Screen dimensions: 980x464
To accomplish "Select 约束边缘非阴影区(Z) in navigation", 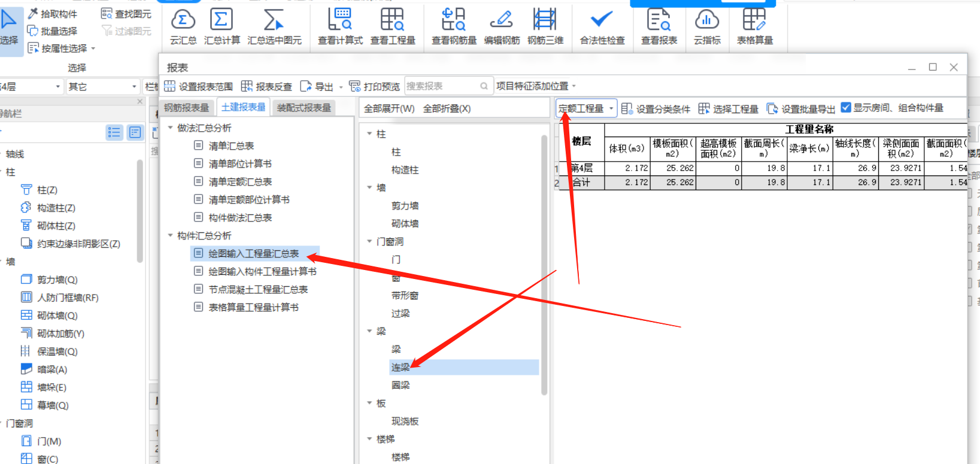I will point(78,244).
